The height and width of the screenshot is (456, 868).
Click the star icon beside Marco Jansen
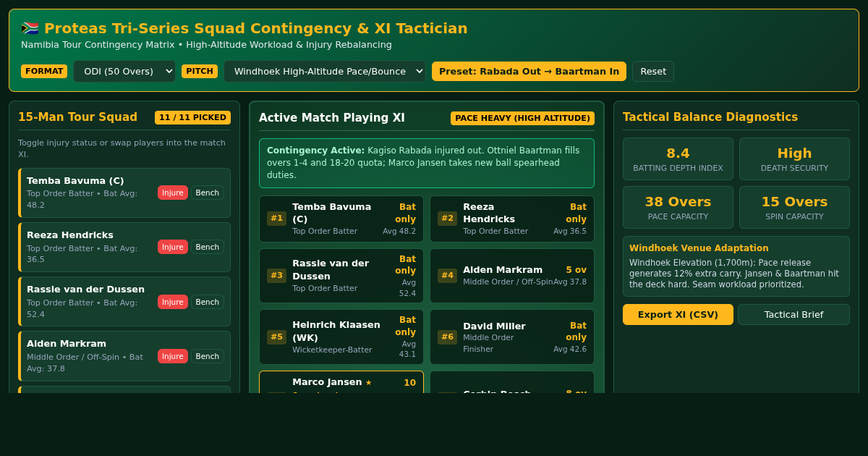[368, 382]
